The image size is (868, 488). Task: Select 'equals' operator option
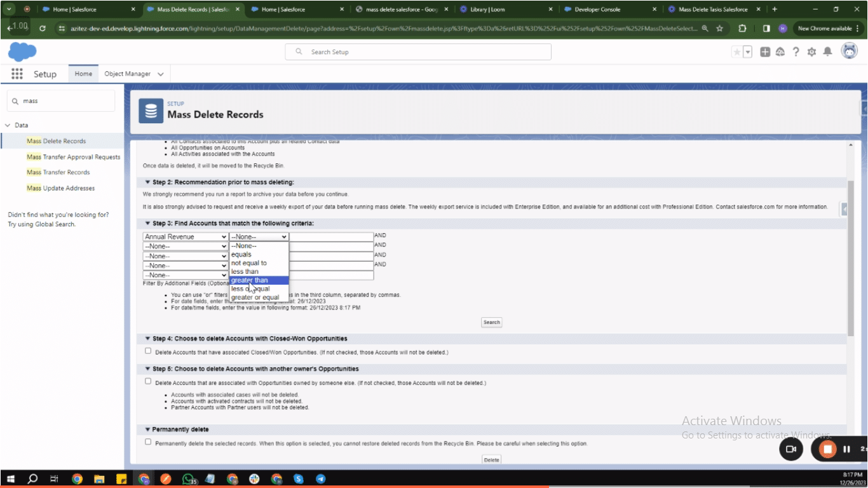coord(259,254)
